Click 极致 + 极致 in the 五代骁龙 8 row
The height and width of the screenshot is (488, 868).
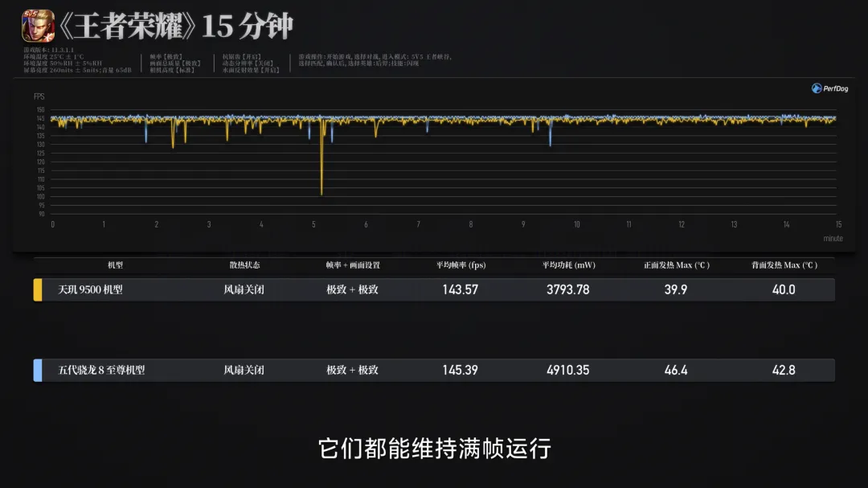coord(352,370)
